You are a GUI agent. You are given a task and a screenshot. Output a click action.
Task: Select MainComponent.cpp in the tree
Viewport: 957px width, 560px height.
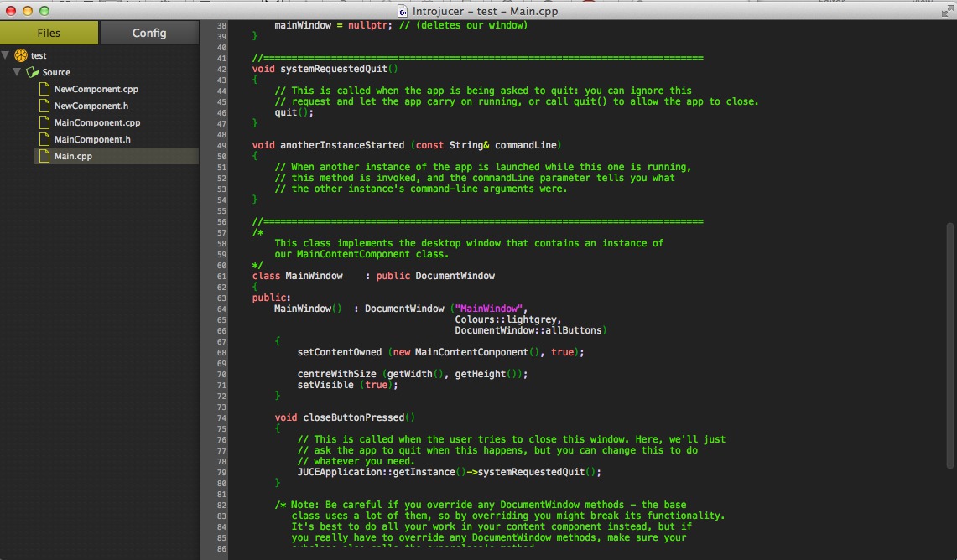[97, 122]
